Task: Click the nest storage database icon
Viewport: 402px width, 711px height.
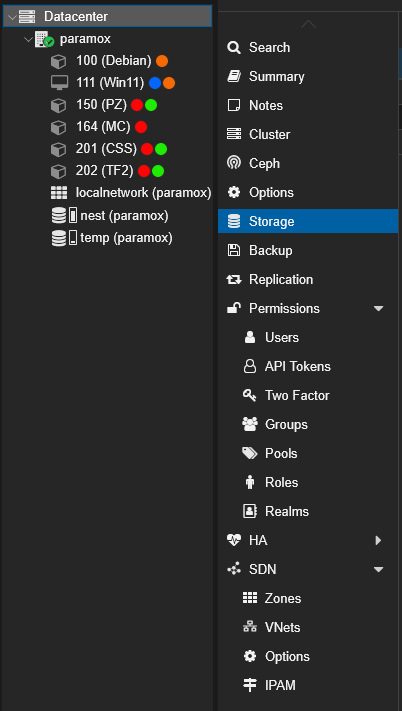Action: (x=59, y=215)
